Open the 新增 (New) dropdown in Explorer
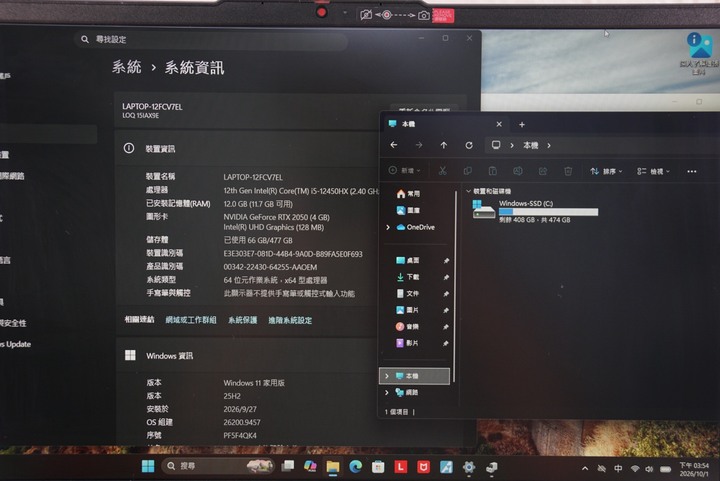 [404, 170]
